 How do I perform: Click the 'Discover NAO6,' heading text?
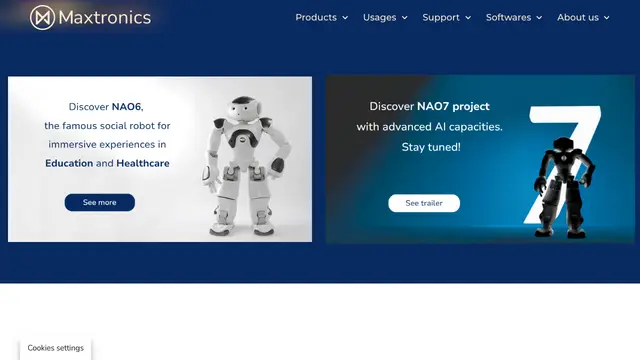106,107
